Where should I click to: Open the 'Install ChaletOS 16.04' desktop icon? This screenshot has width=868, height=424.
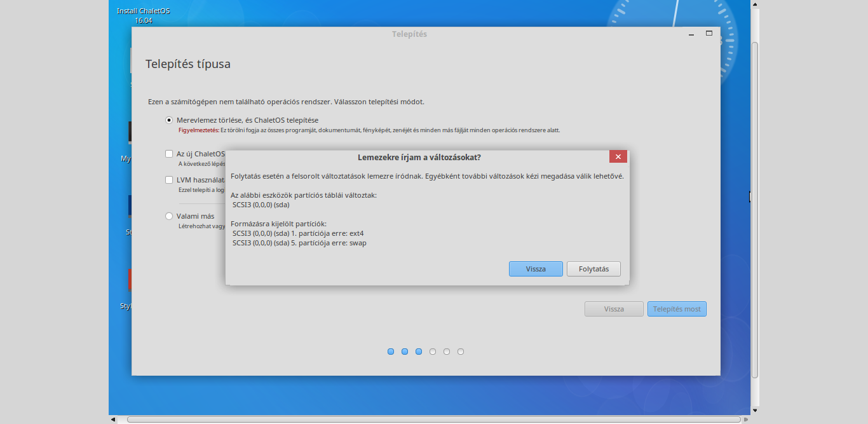144,15
